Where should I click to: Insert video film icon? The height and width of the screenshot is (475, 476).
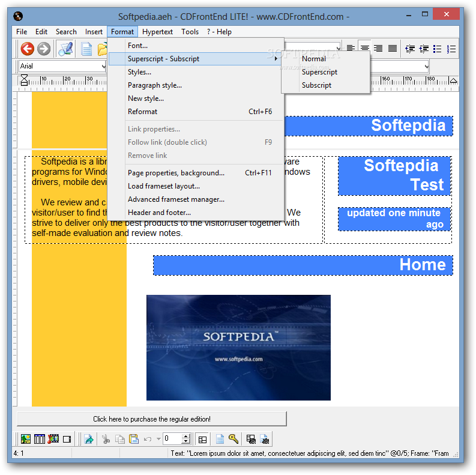point(53,439)
